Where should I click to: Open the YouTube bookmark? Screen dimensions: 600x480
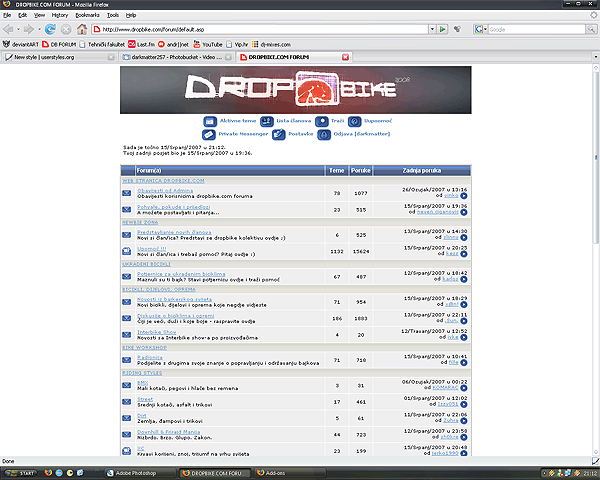click(208, 44)
